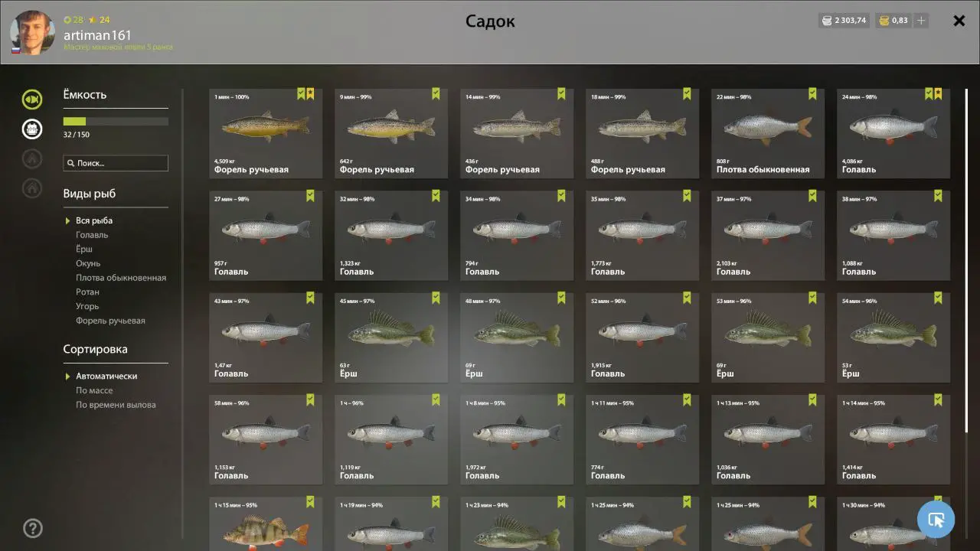The height and width of the screenshot is (551, 980).
Task: Click the artiman161 profile avatar
Action: pos(32,32)
